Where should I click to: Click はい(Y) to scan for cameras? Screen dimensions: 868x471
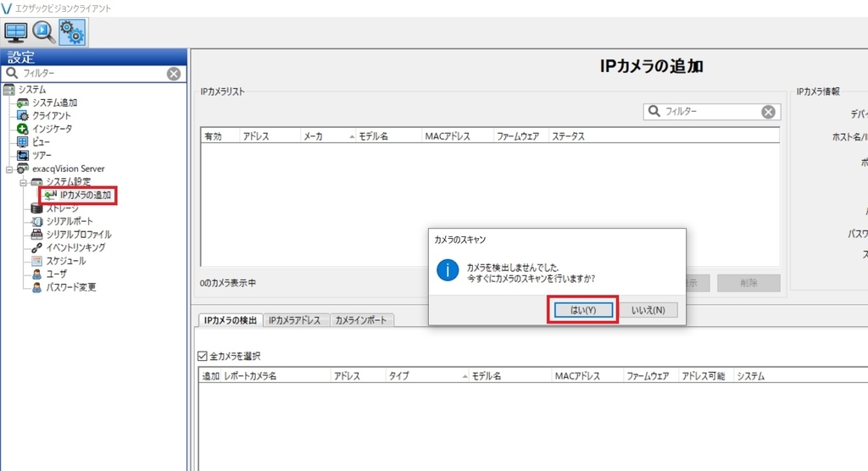pyautogui.click(x=583, y=310)
